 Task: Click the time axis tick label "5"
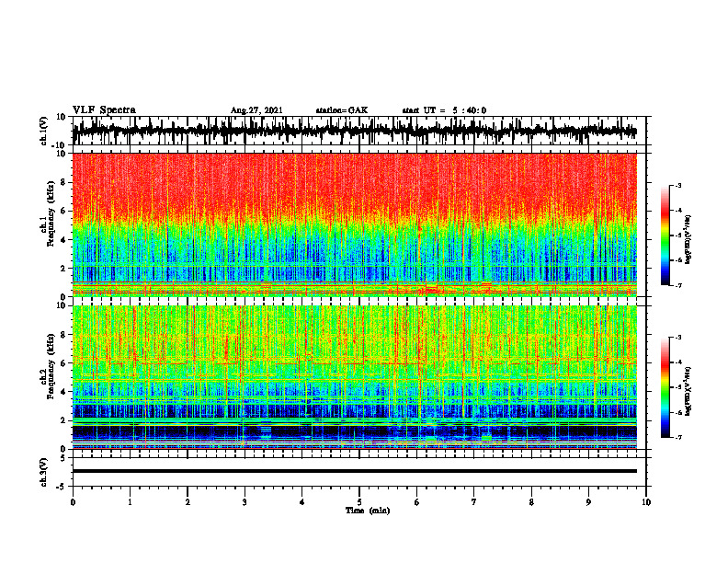coord(359,502)
